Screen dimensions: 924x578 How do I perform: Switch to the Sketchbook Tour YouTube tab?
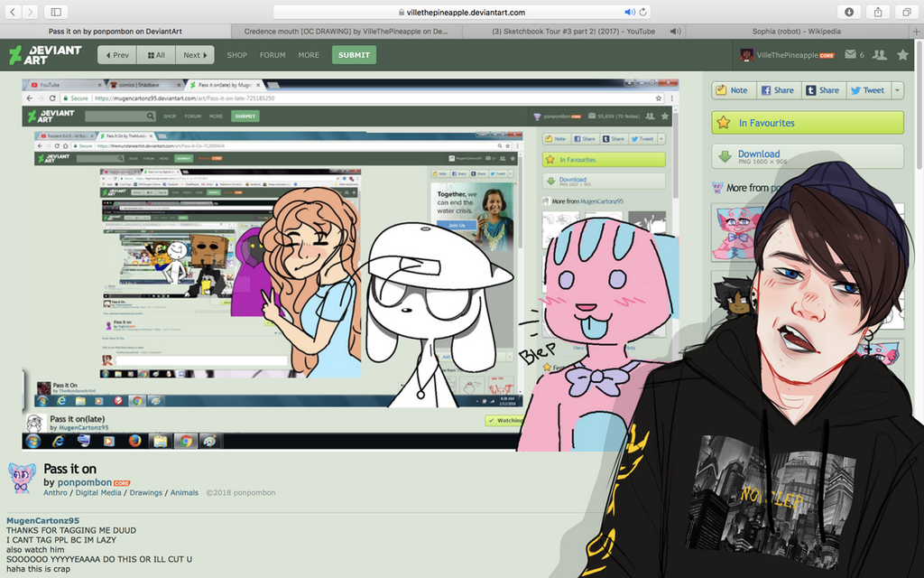click(574, 32)
